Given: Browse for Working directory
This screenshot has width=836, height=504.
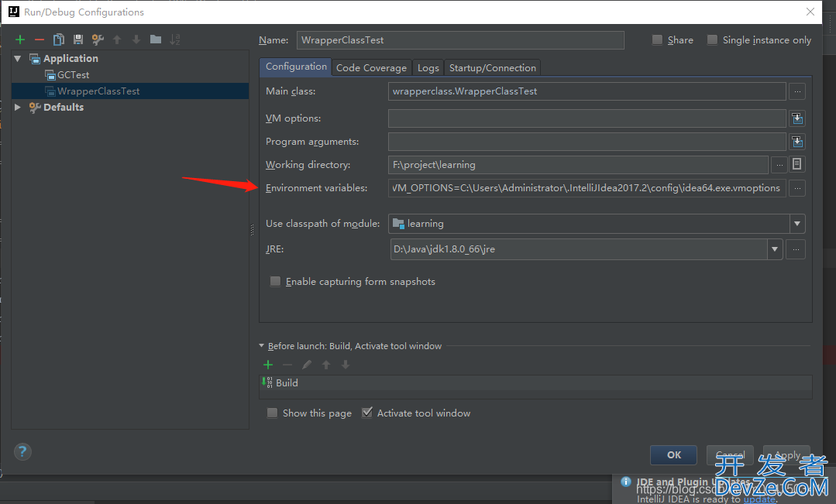Looking at the screenshot, I should click(x=779, y=165).
